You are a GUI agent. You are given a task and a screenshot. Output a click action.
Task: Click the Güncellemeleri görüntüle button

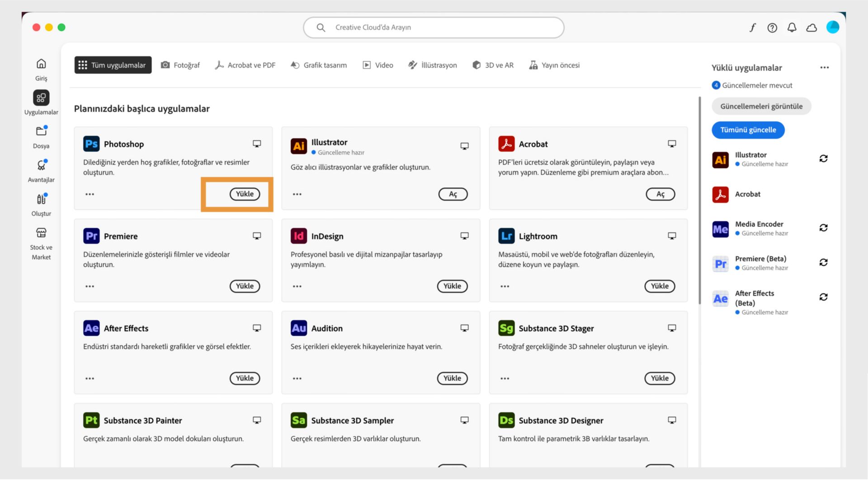click(x=761, y=107)
